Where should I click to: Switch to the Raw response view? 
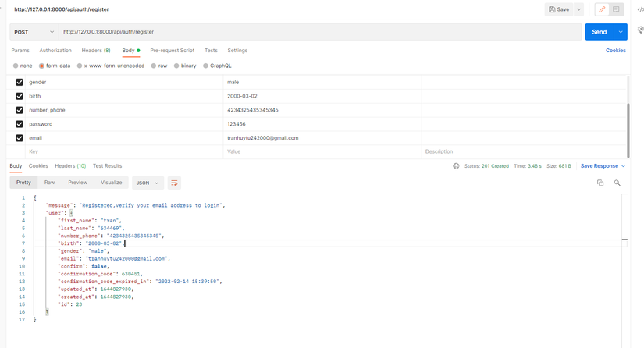[49, 183]
